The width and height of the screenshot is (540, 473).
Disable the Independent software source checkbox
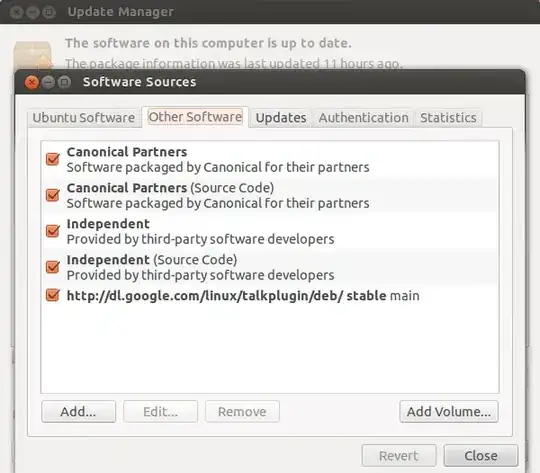tap(53, 231)
